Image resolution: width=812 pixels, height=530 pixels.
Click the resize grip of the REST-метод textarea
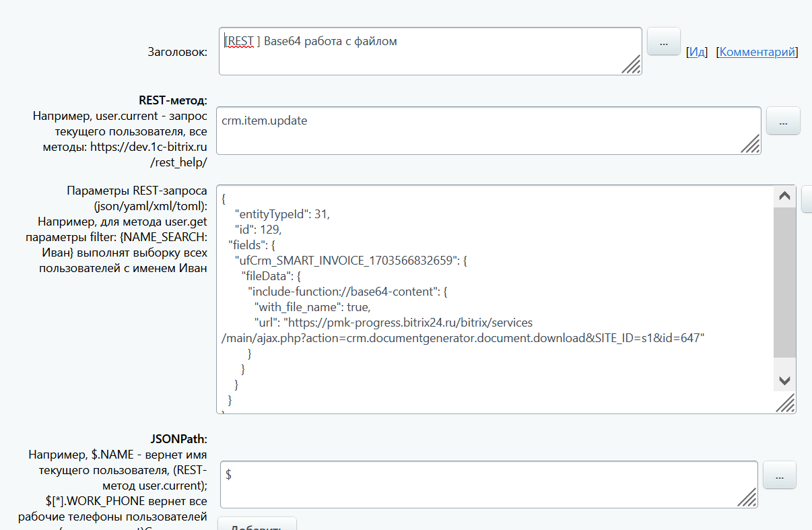[751, 144]
